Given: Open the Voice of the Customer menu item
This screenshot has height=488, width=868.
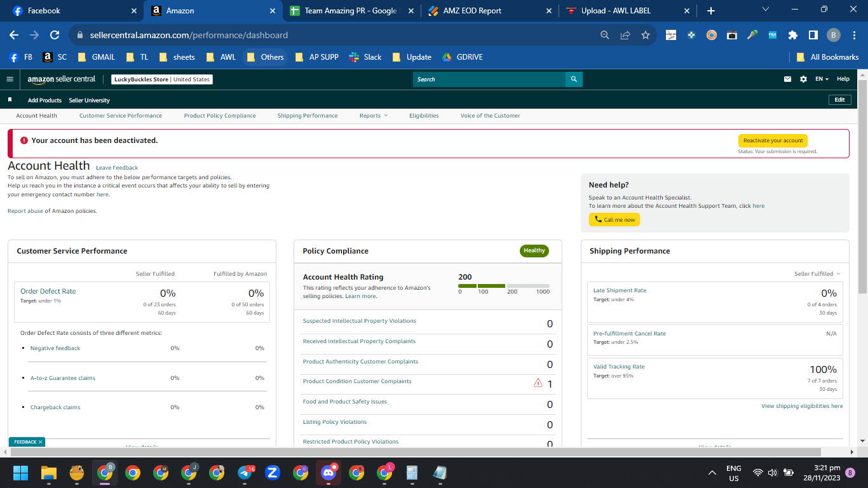Looking at the screenshot, I should (490, 116).
